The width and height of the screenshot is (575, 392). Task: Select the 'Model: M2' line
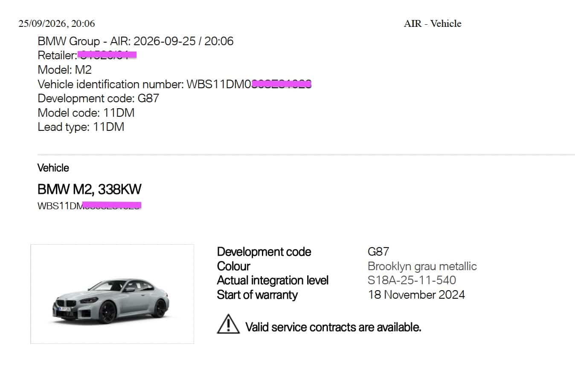click(64, 70)
